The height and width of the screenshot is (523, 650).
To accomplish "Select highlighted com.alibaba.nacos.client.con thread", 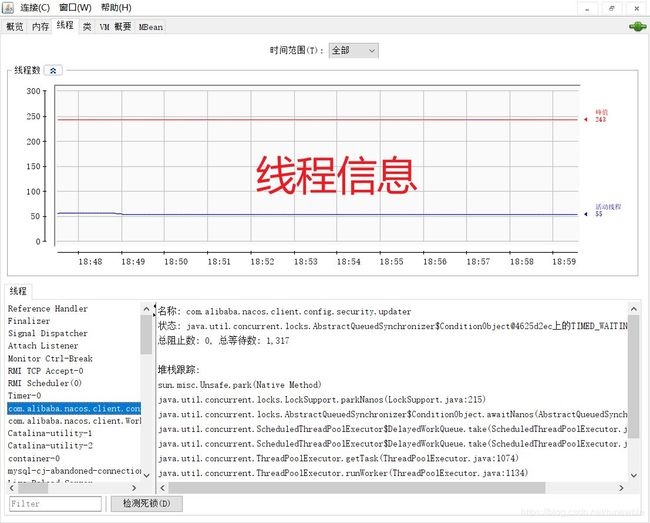I will (x=73, y=409).
